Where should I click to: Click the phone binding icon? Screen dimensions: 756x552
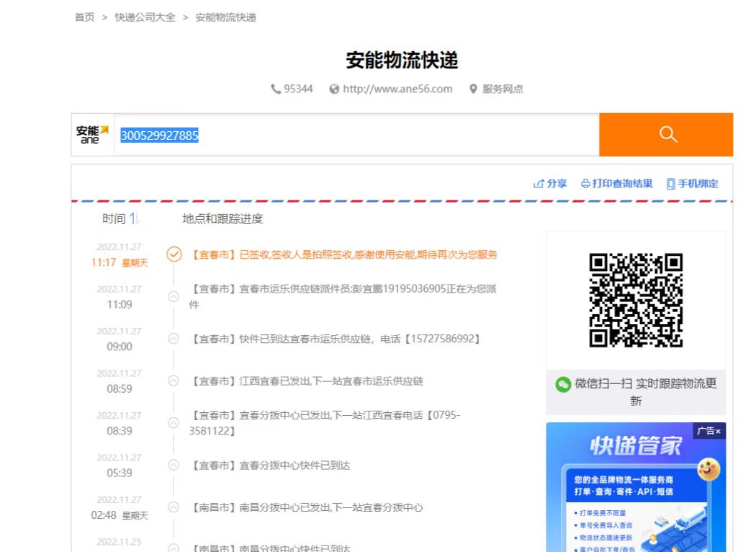tap(670, 184)
